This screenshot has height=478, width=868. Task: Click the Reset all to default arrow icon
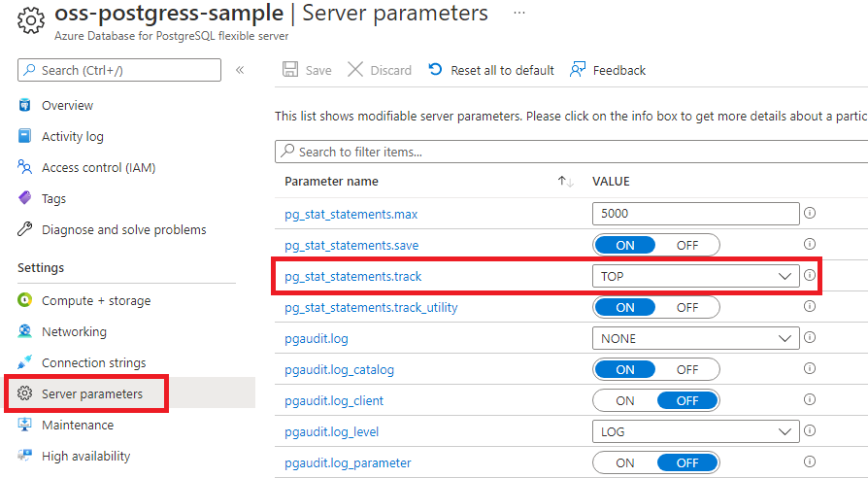click(x=436, y=69)
